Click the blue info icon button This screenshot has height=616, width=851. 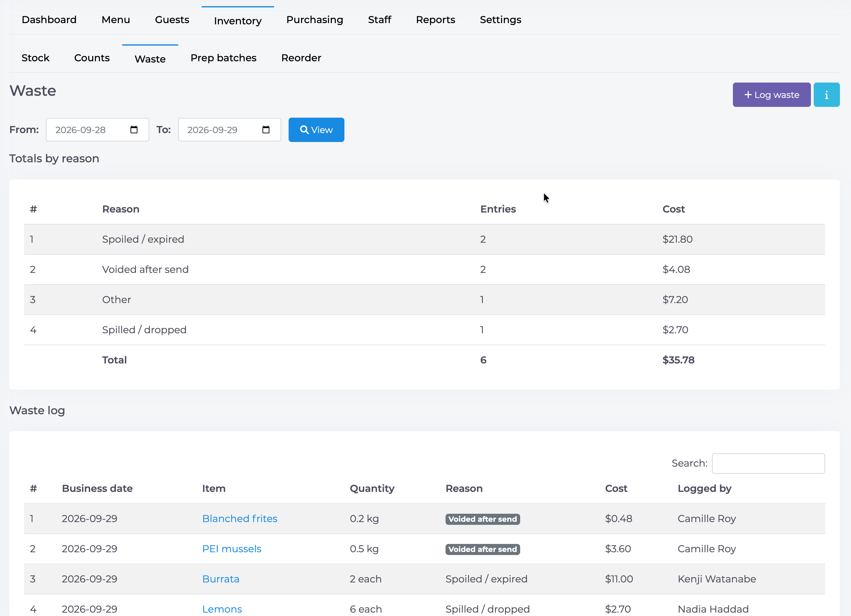pyautogui.click(x=827, y=95)
